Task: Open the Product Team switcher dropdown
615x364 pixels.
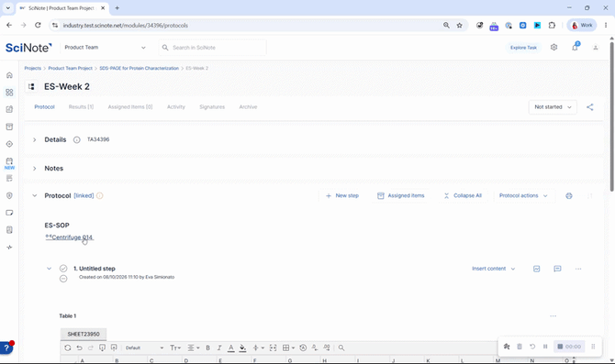Action: [x=105, y=48]
